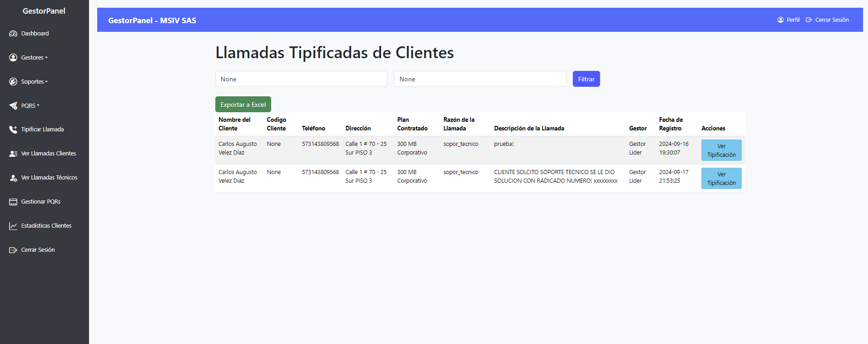Viewport: 868px width, 344px height.
Task: Click the Ver Llamadas Clientes icon
Action: point(13,154)
